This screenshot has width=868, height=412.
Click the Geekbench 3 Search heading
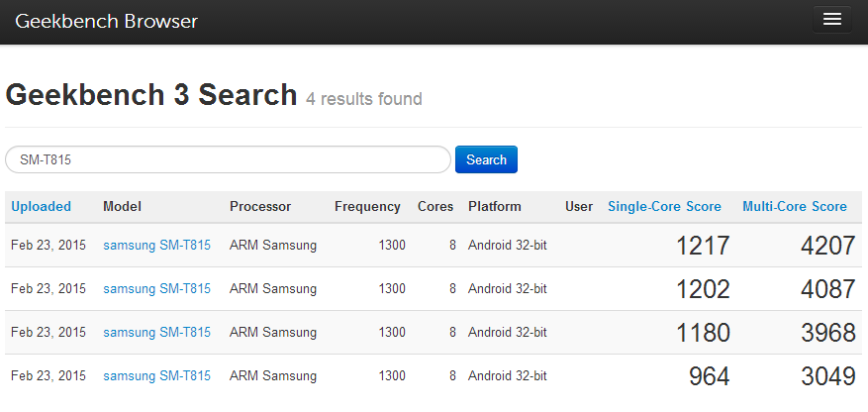pos(151,95)
